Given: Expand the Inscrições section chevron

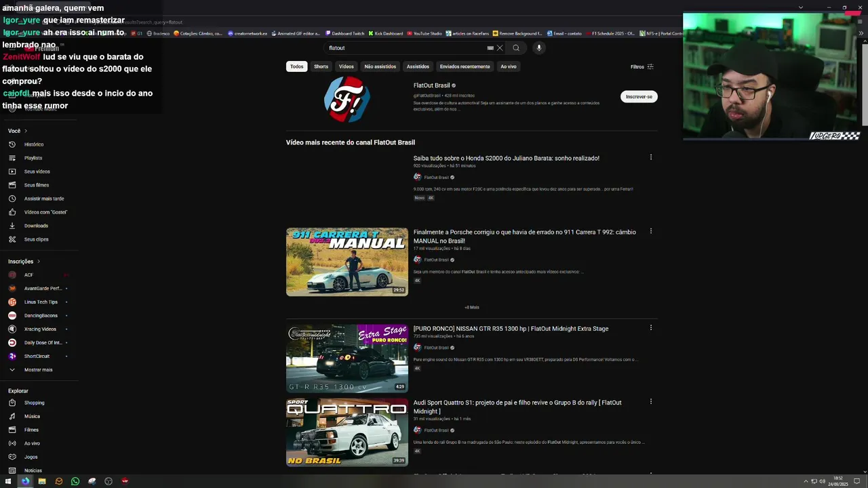Looking at the screenshot, I should coord(39,262).
